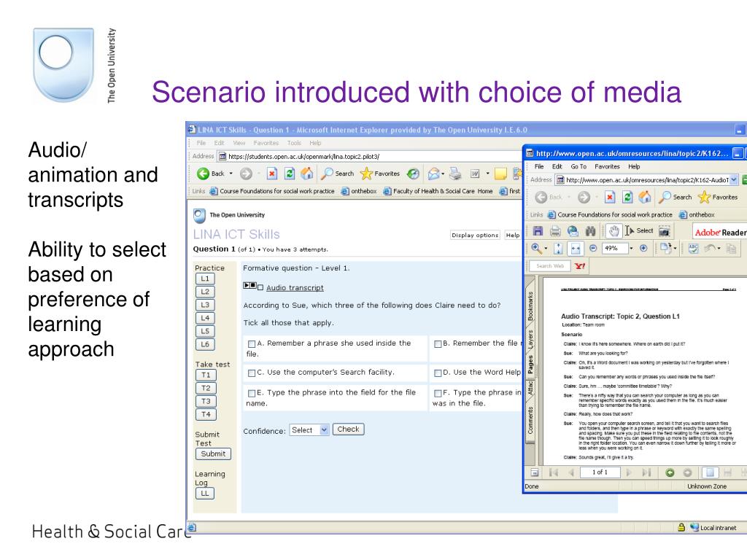Click the Email globe icon in Adobe Reader toolbar
Image resolution: width=747 pixels, height=560 pixels.
[573, 231]
